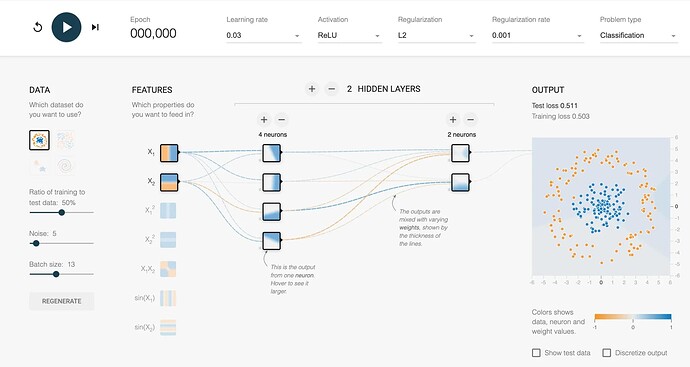Click the REGENERATE button

pos(62,301)
